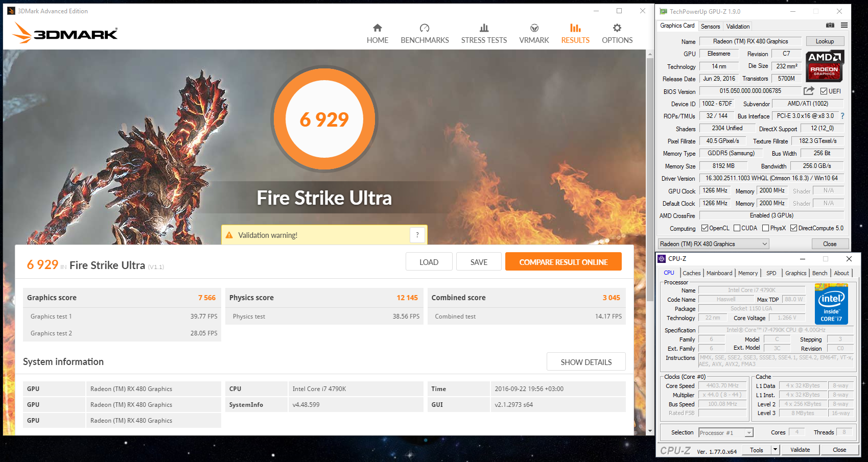Switch to GPU-Z Sensors tab
The height and width of the screenshot is (462, 868).
pyautogui.click(x=710, y=27)
